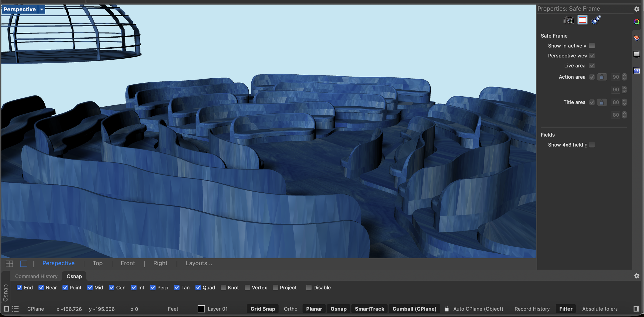
Task: Open the color wheel panel on right edge
Action: (x=637, y=22)
